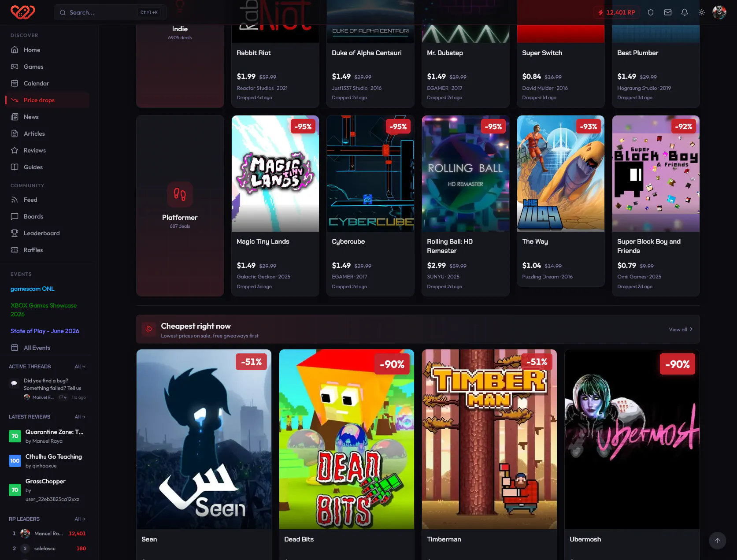Click the scroll-to-top arrow button
Screen dimensions: 737x560
coord(718,541)
